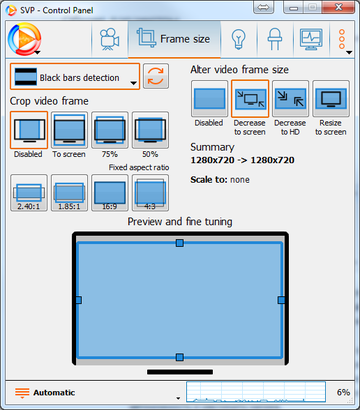
Task: Open the light bulb tab
Action: click(239, 39)
